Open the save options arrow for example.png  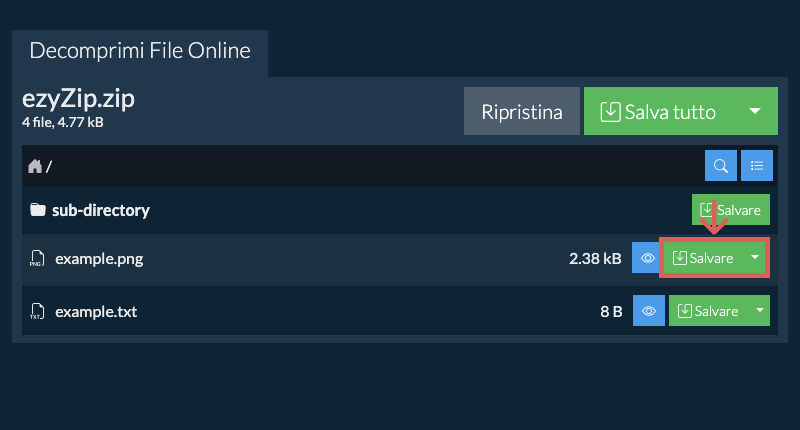tap(755, 259)
